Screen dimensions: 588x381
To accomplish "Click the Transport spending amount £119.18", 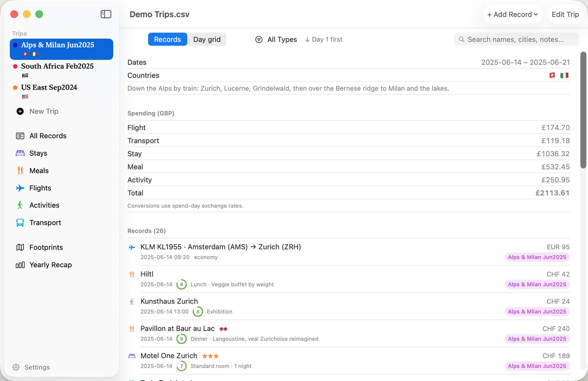I will (555, 141).
